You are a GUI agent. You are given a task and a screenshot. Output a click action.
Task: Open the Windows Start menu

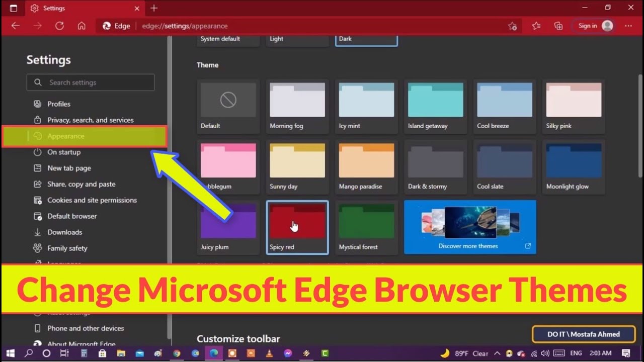click(x=10, y=353)
